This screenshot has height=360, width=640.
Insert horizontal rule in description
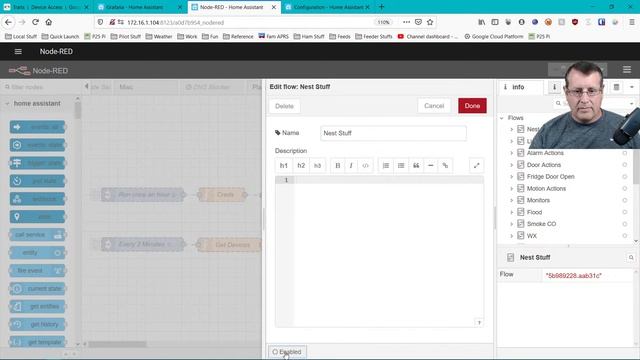[x=431, y=166]
